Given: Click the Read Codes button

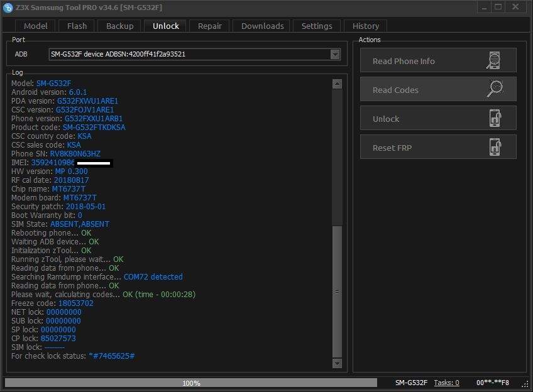Looking at the screenshot, I should point(438,89).
